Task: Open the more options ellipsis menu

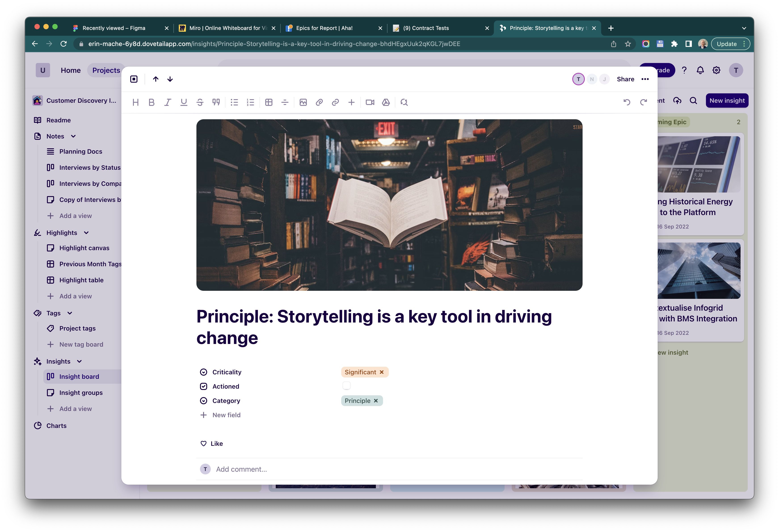Action: [645, 79]
